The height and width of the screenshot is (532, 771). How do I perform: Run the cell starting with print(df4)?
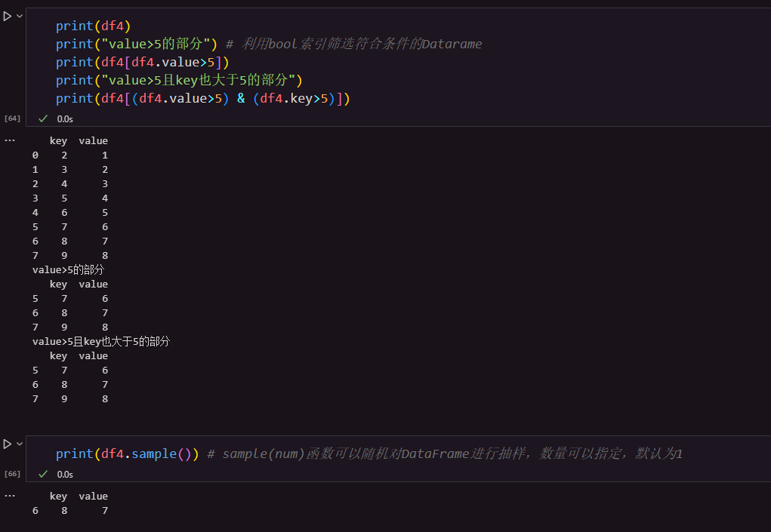click(8, 16)
